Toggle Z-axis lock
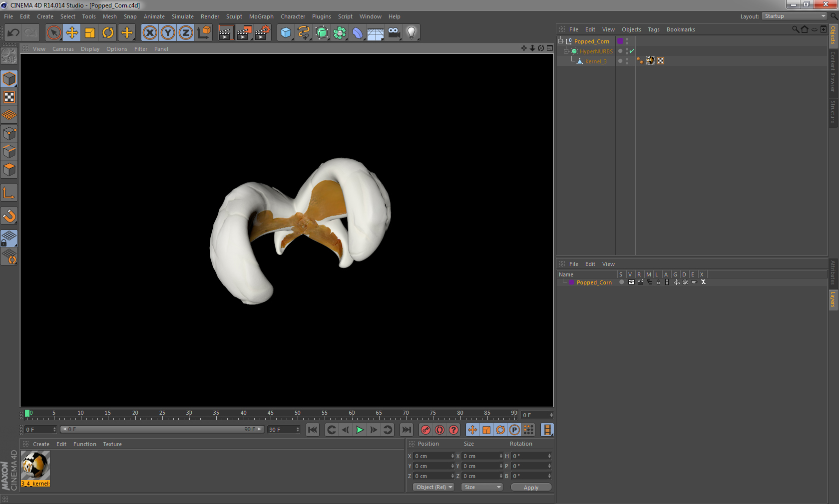Viewport: 839px width, 504px height. tap(186, 33)
